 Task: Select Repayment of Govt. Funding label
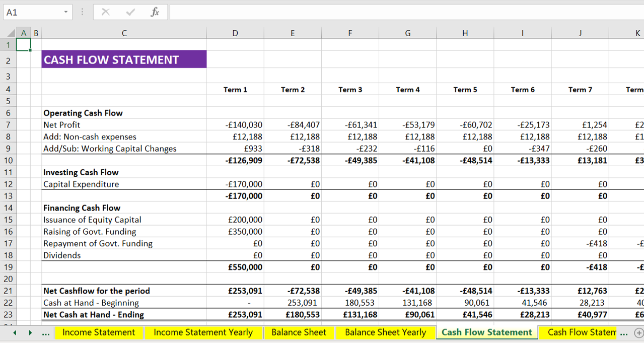tap(98, 244)
